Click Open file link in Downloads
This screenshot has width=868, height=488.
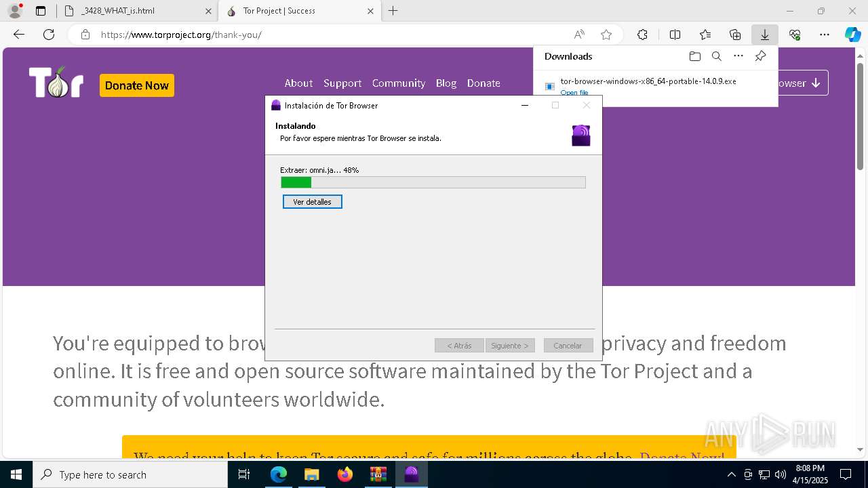pyautogui.click(x=574, y=93)
